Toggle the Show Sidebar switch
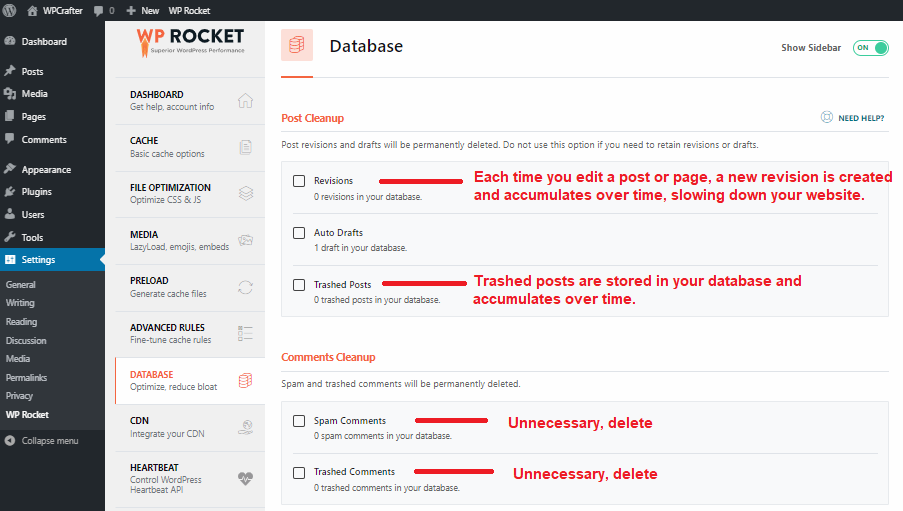The height and width of the screenshot is (511, 903). 871,48
